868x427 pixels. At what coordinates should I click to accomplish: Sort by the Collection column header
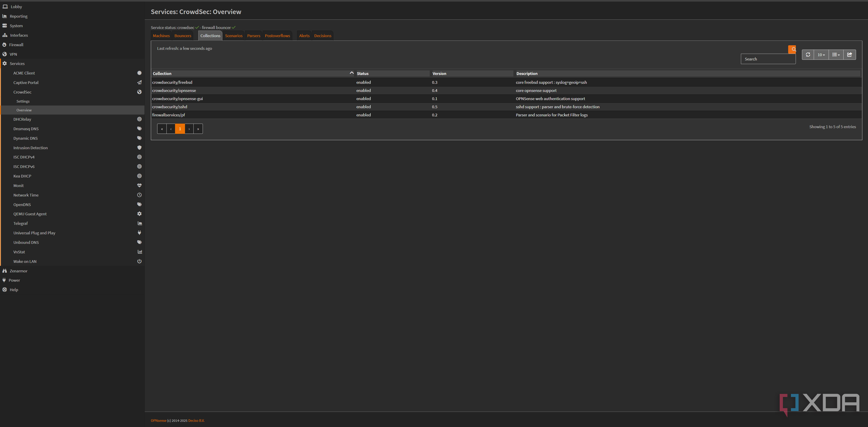(253, 74)
